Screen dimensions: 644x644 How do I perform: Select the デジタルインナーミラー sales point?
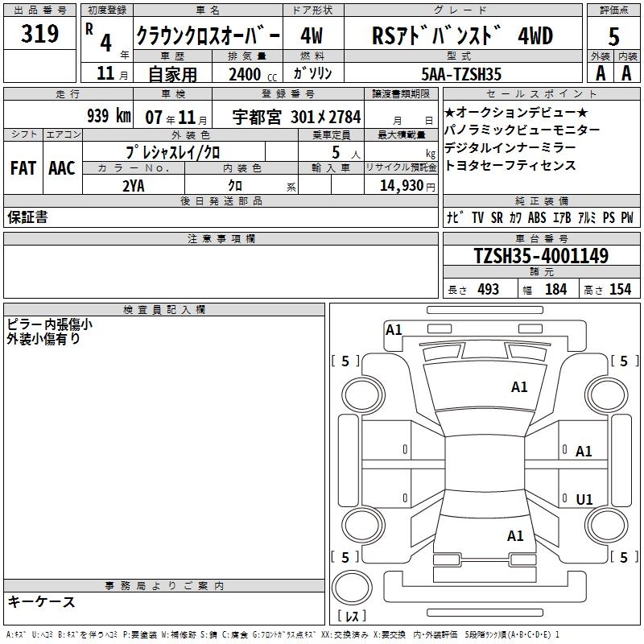tap(510, 147)
